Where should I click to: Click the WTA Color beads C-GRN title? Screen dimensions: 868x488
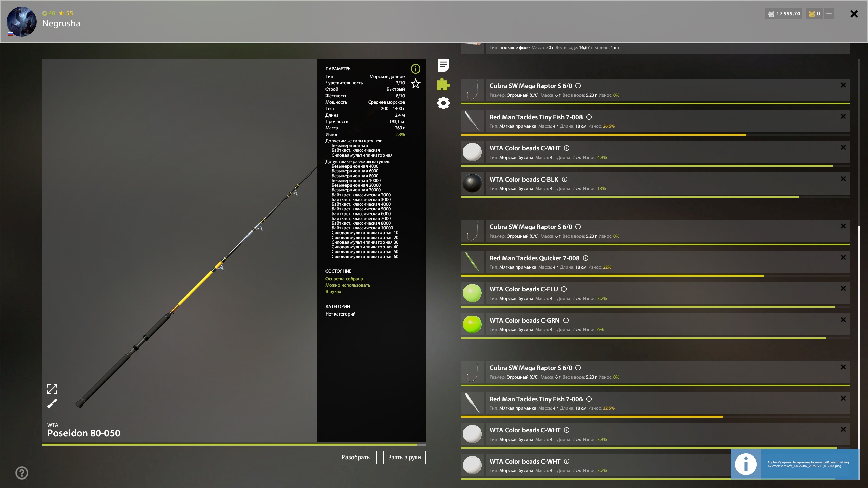point(525,320)
